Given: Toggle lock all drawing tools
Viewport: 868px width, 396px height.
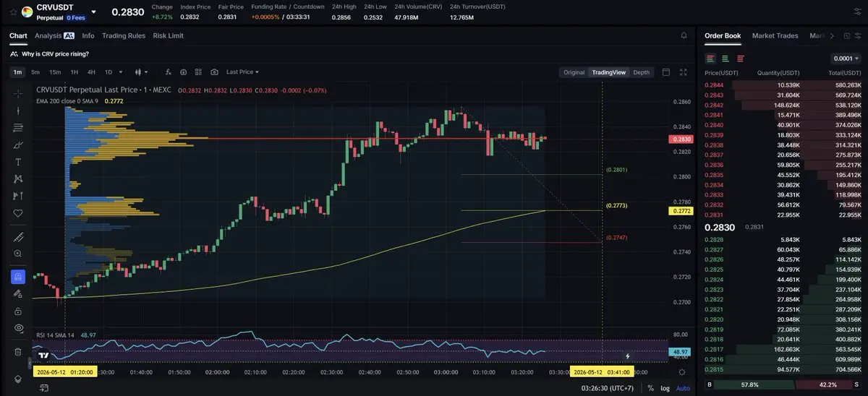Looking at the screenshot, I should click(x=18, y=311).
